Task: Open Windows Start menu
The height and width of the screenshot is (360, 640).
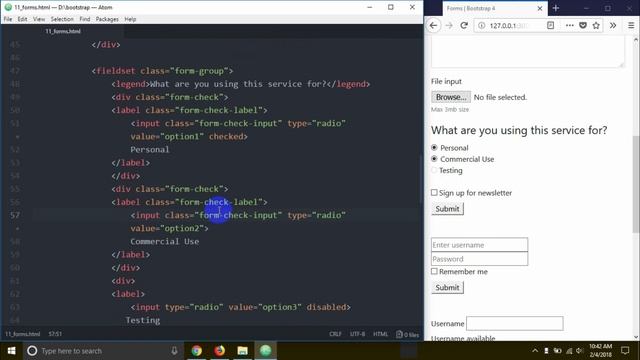Action: point(11,351)
